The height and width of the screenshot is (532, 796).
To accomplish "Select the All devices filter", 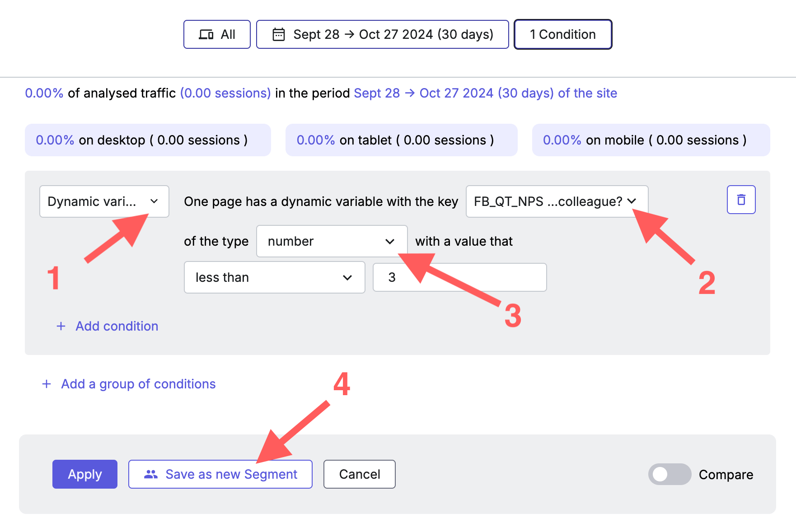I will pyautogui.click(x=217, y=34).
